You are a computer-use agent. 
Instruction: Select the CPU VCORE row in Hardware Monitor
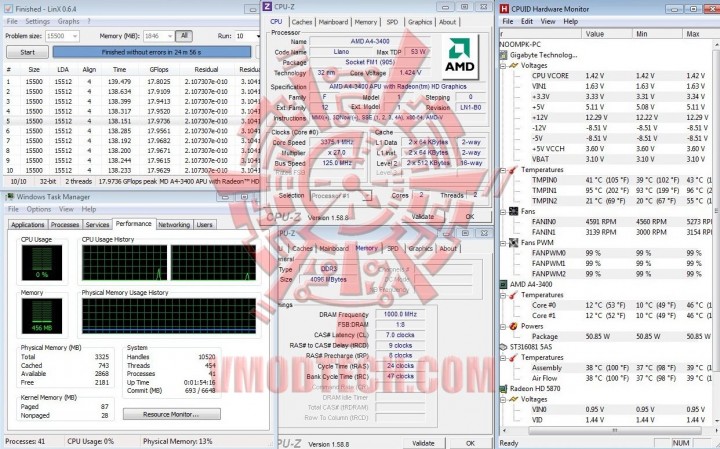pyautogui.click(x=605, y=76)
